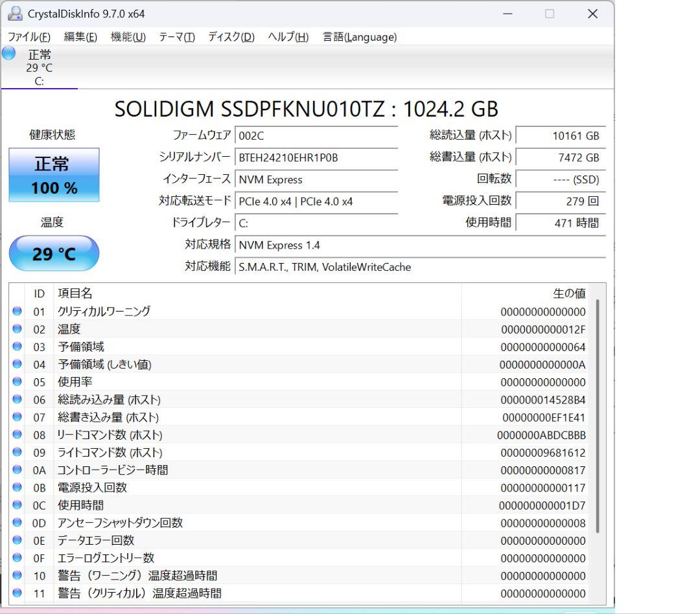Screen dimensions: 700x614
Task: Click the blue indicator next to 予備領域
Action: tap(16, 347)
